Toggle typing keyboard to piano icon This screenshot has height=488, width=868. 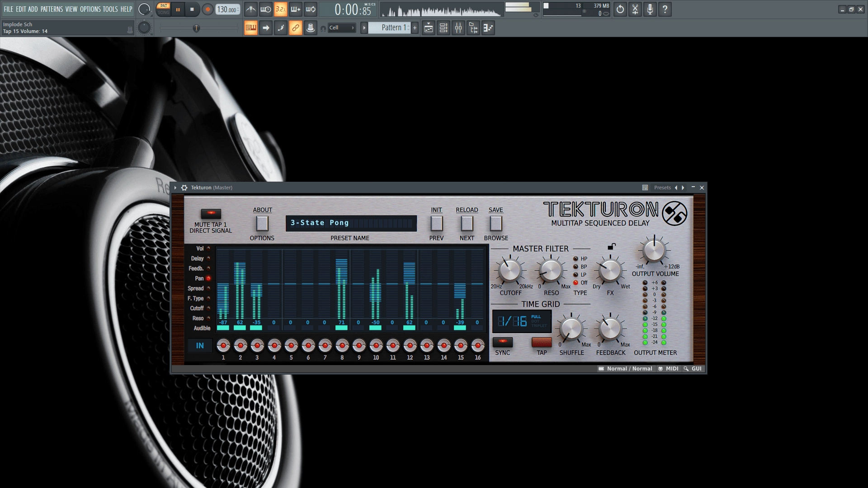(251, 28)
